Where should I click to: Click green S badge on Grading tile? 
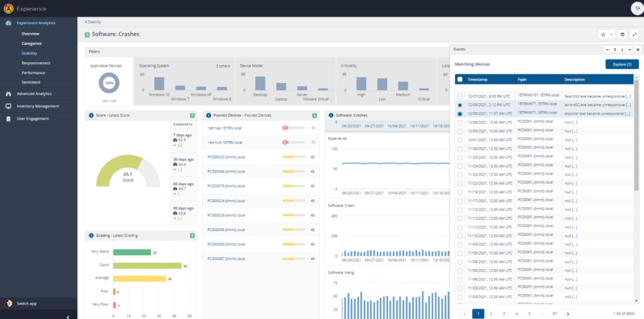pyautogui.click(x=192, y=235)
